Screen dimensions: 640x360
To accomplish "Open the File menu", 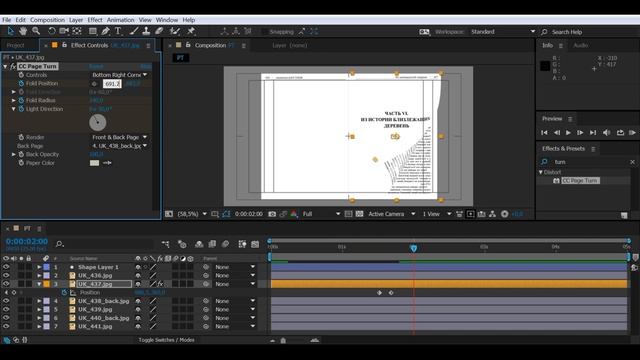I will pyautogui.click(x=7, y=20).
